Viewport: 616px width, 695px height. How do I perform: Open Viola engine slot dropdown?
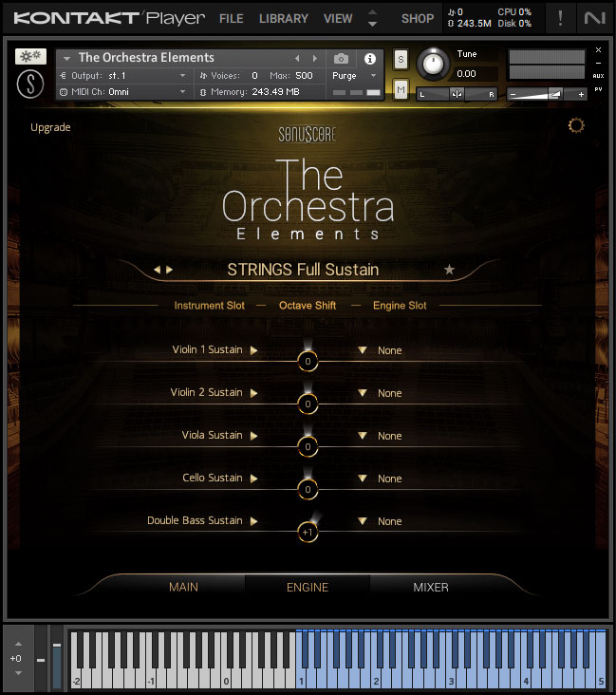[362, 435]
